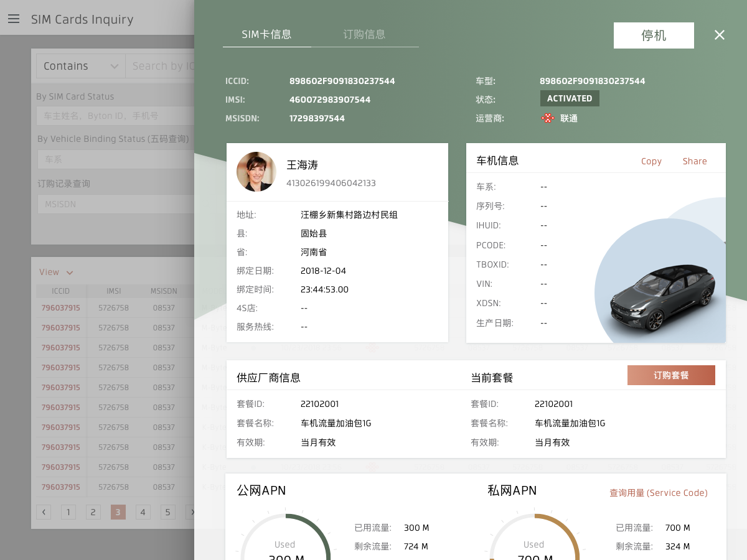
Task: Switch to the 订购信息 tab
Action: pyautogui.click(x=364, y=34)
